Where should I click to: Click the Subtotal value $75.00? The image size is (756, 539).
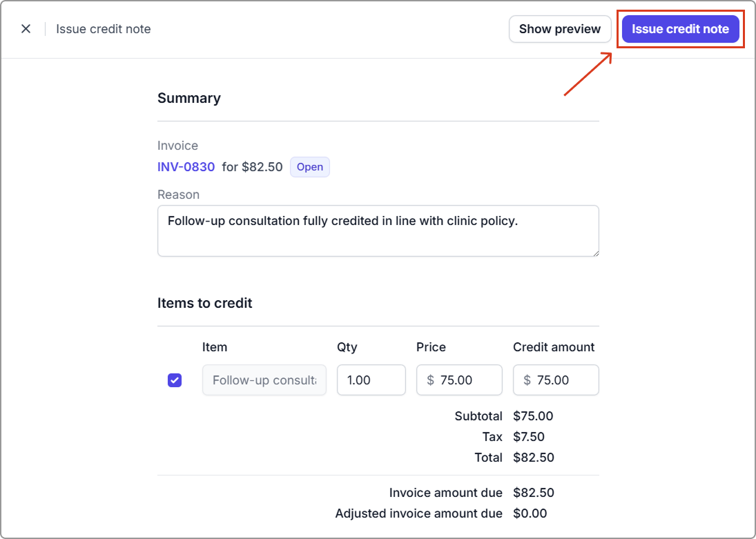533,416
